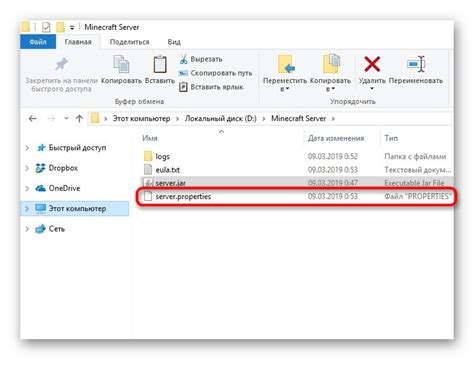This screenshot has height=374, width=474.
Task: Open the Delete dropdown arrow
Action: click(372, 89)
